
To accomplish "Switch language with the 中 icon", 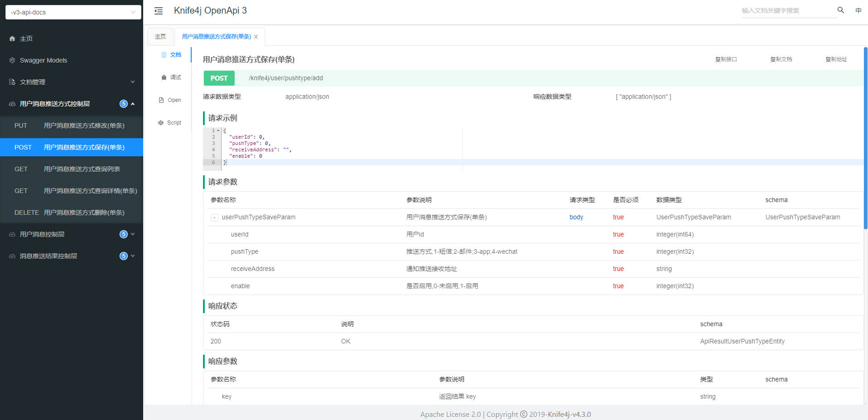I will click(x=858, y=10).
